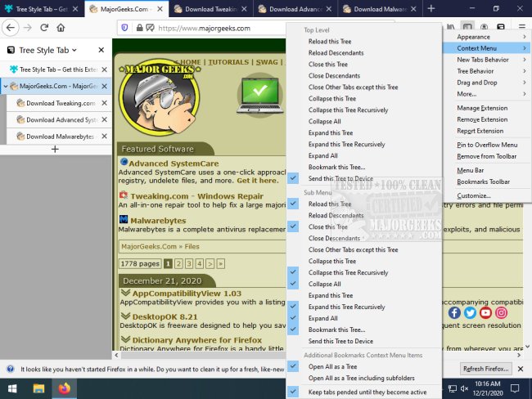Open the Library toolbar icon
Viewport: 532px width, 399px height.
pyautogui.click(x=451, y=27)
